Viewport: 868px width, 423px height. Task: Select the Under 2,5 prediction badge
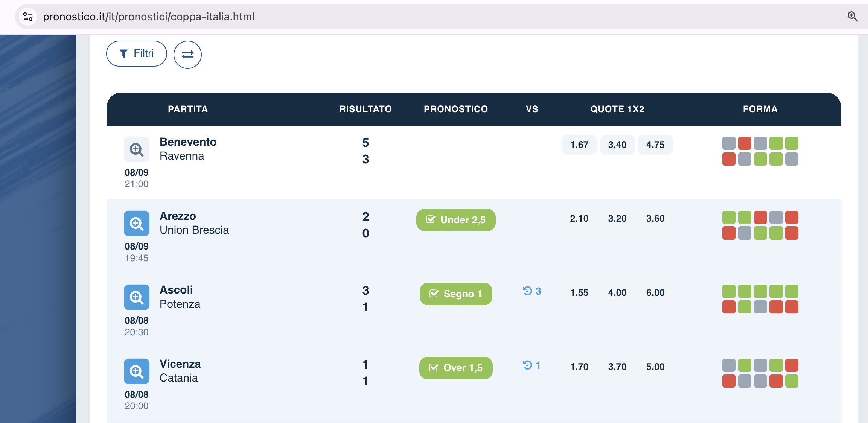[x=456, y=220]
